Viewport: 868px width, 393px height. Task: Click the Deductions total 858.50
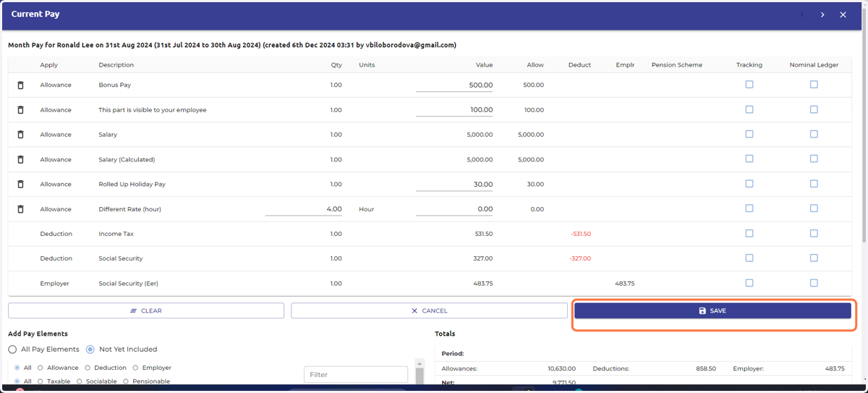tap(706, 368)
